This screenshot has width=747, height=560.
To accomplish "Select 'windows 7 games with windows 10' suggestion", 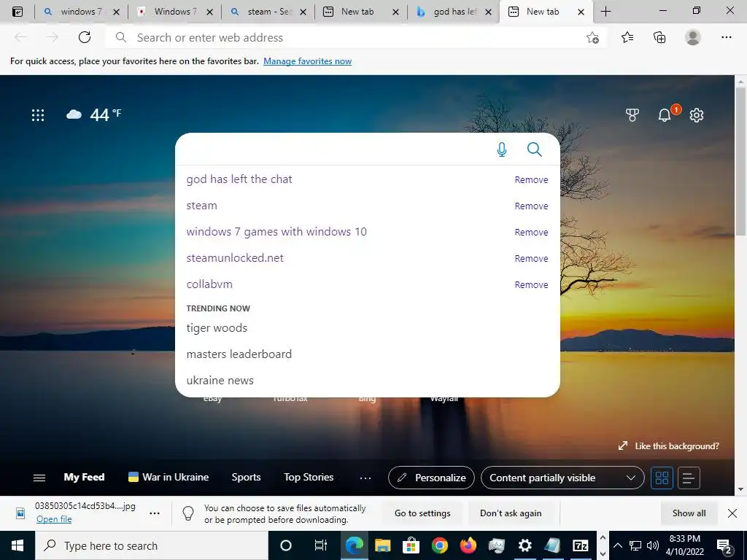I will pyautogui.click(x=276, y=231).
